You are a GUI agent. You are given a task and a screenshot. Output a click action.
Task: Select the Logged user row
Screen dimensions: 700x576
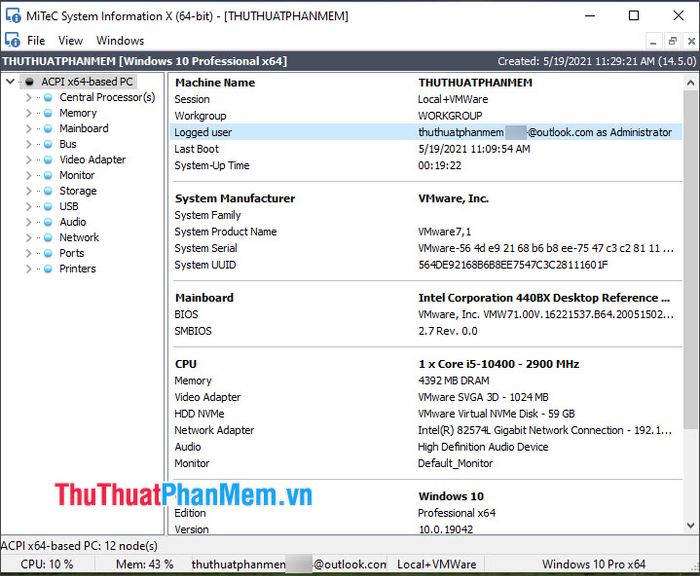point(426,132)
